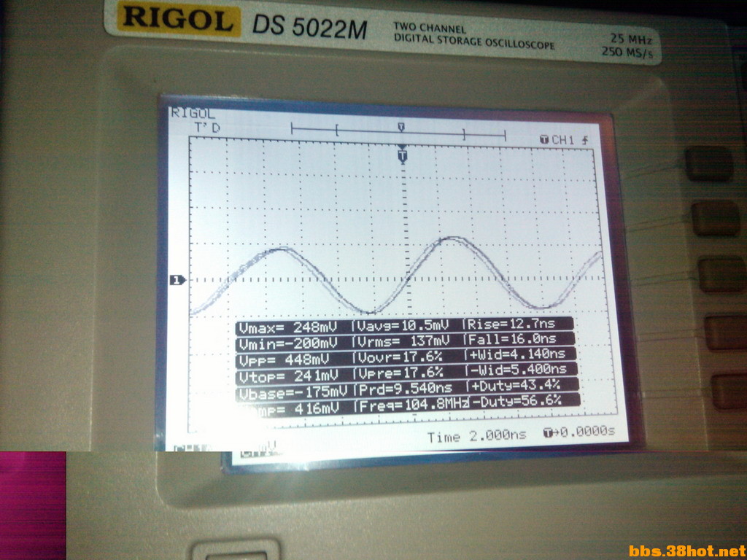Select the 250 MS/s sample rate label
Screen dimensions: 747x560
coord(627,52)
